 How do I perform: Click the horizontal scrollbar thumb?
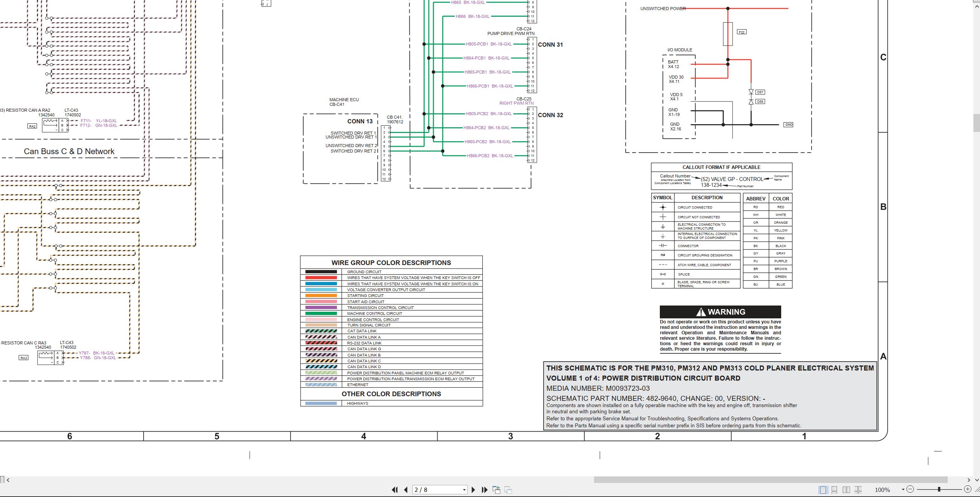pos(770,480)
